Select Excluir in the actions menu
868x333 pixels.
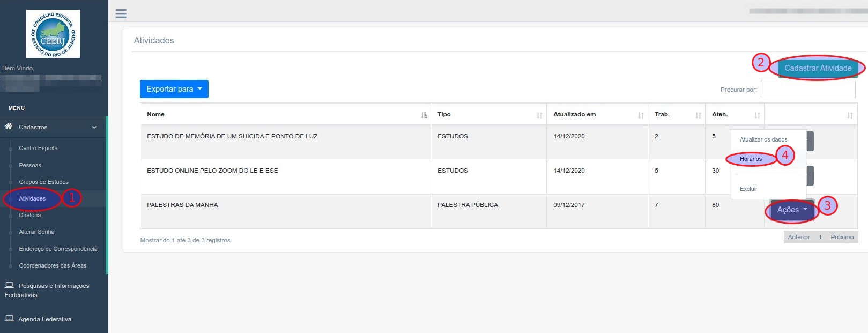(x=748, y=189)
